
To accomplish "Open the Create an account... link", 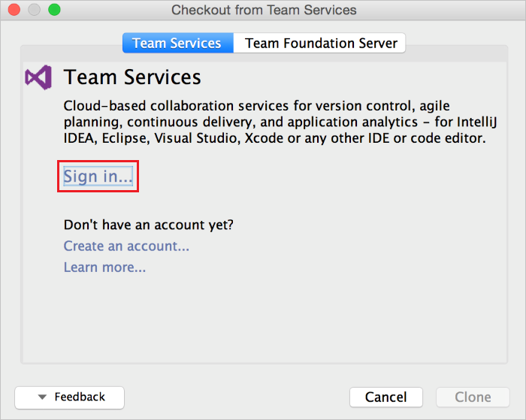I will click(x=126, y=246).
